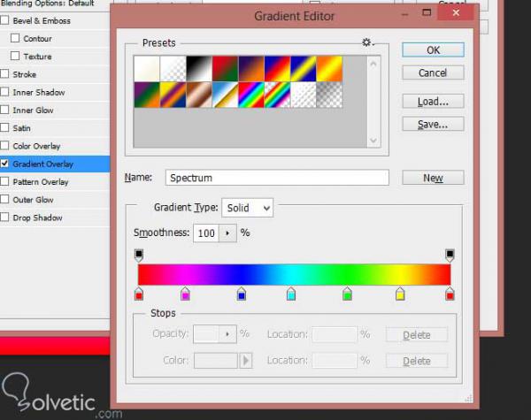The image size is (531, 420).
Task: Choose the Transparent Stripes preset
Action: pyautogui.click(x=304, y=95)
